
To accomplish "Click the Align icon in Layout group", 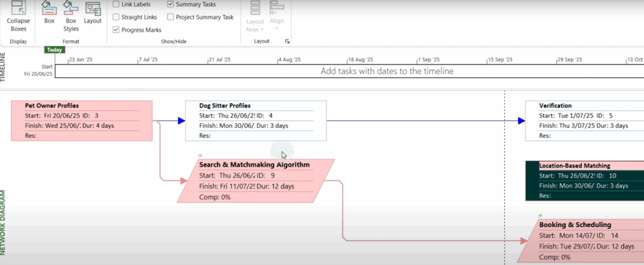I will [277, 8].
